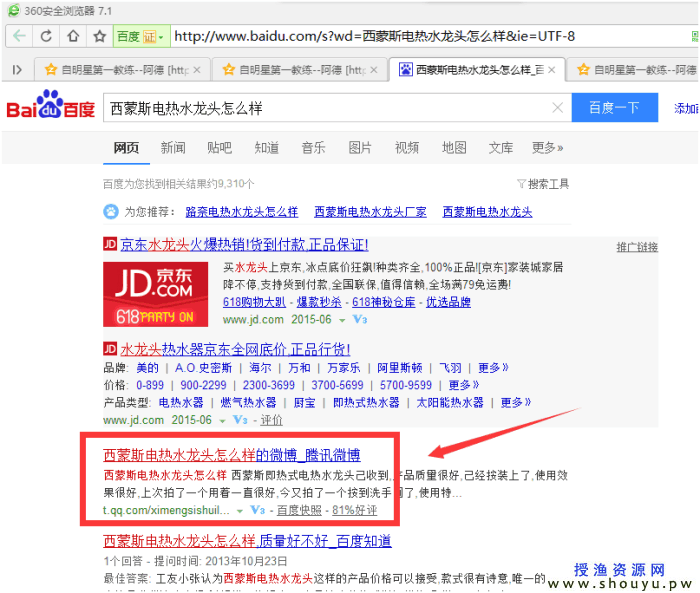Image resolution: width=700 pixels, height=593 pixels.
Task: Close the 西蒙斯电热水龙头怎么样 Baidu tab
Action: 552,70
